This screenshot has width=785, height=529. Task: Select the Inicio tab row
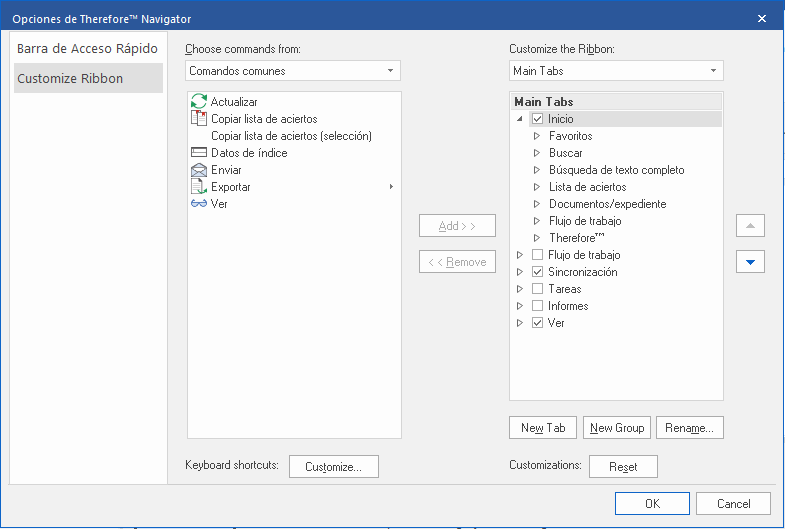point(625,119)
